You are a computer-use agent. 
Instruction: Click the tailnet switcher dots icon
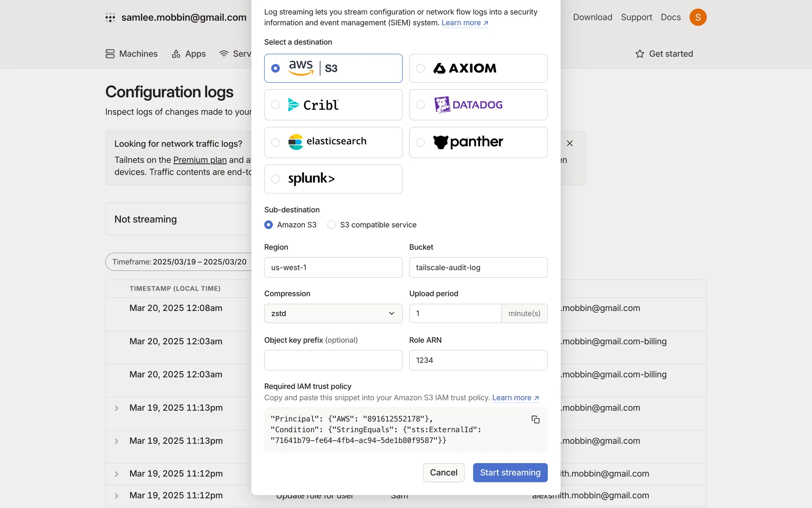[110, 17]
